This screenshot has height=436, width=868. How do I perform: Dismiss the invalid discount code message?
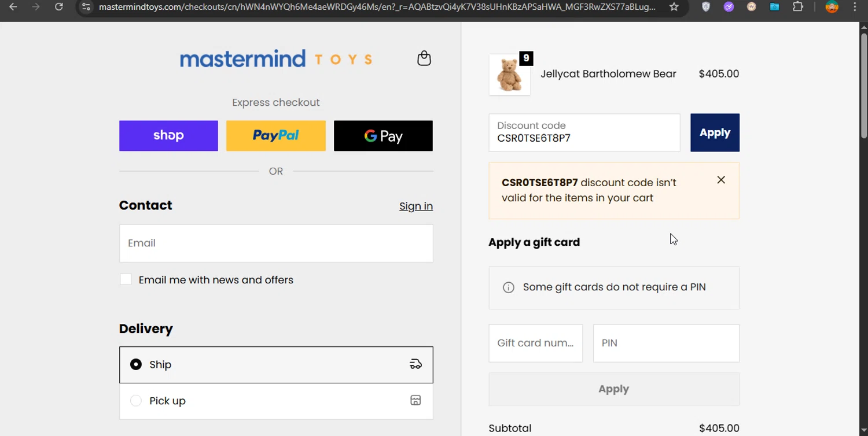721,180
